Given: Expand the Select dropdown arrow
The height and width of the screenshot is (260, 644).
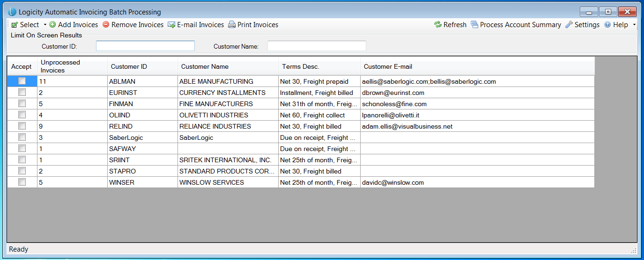Looking at the screenshot, I should coord(45,25).
